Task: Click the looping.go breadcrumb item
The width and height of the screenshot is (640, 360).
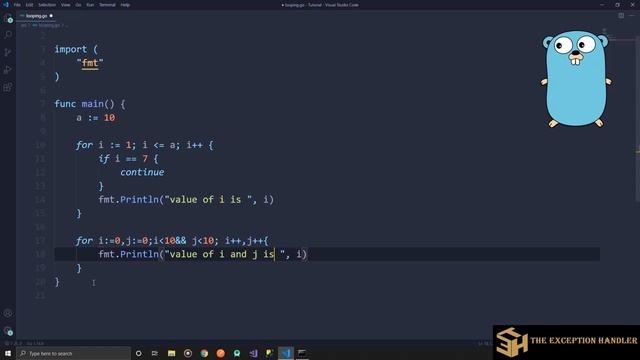Action: click(x=49, y=25)
